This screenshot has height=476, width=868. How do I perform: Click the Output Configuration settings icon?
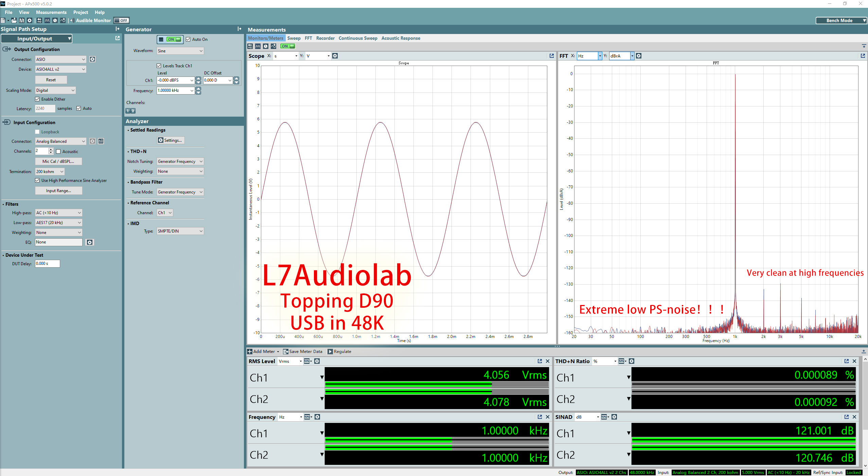click(x=92, y=58)
